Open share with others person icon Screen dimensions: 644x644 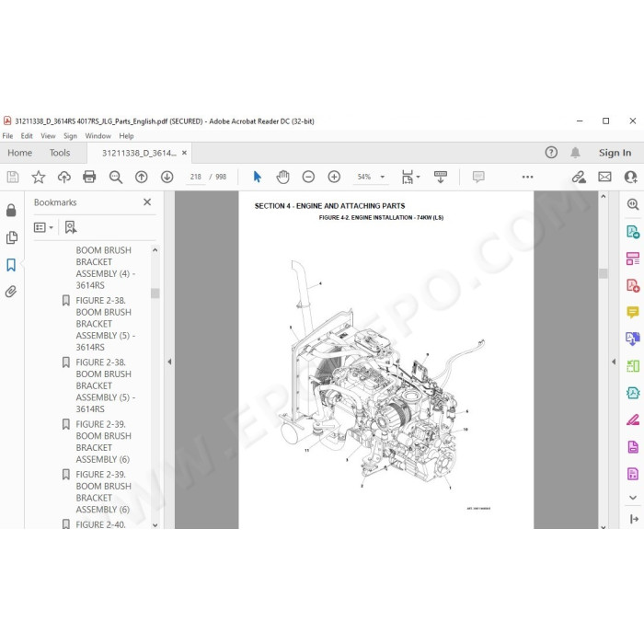[630, 177]
